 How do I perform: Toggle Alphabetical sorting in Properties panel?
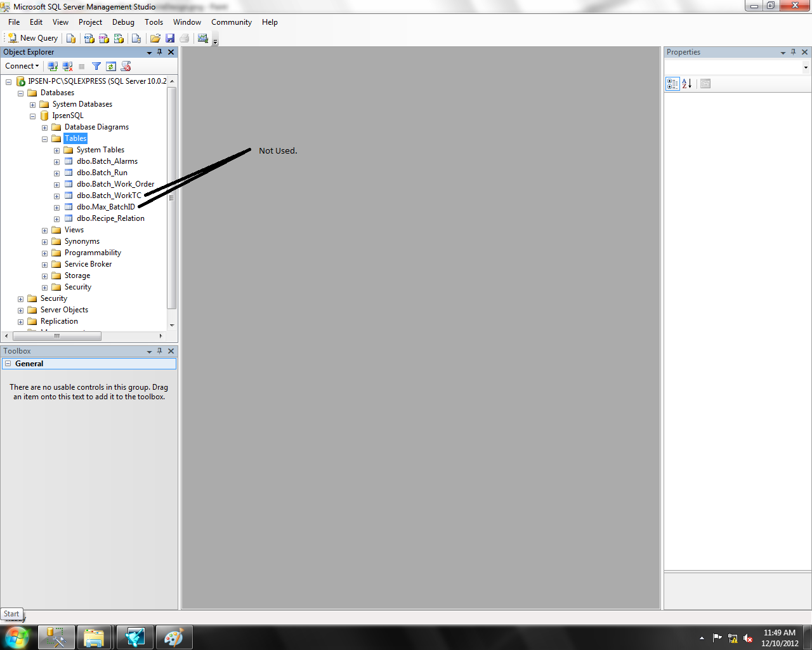click(687, 84)
